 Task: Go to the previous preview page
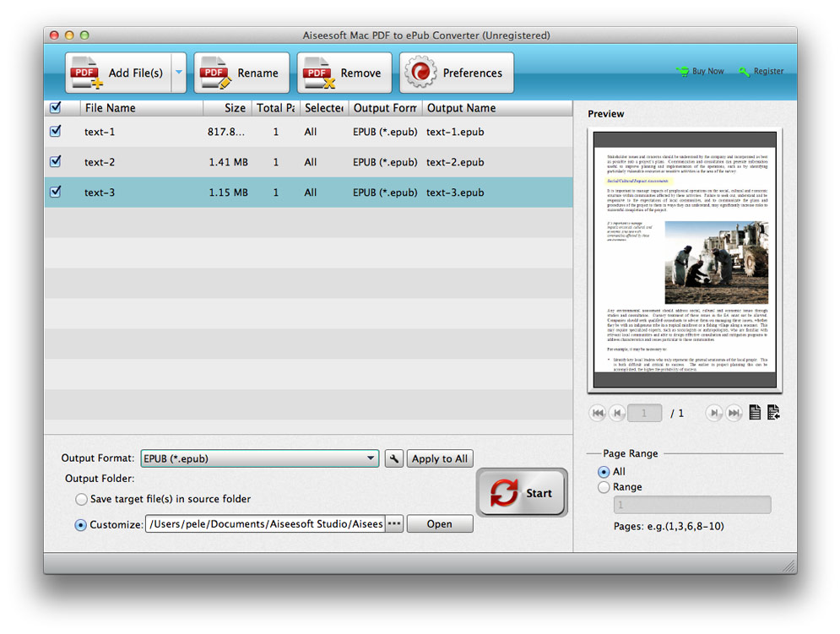pos(616,413)
